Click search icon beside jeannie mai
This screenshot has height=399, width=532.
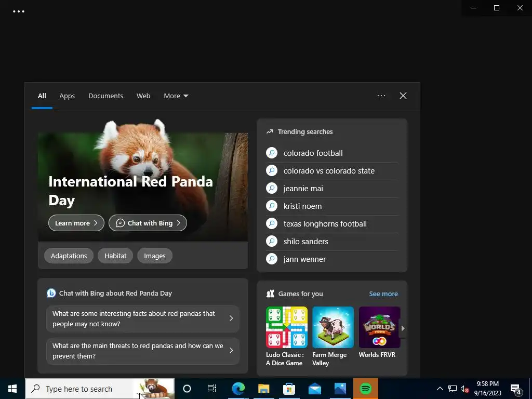[x=271, y=188]
